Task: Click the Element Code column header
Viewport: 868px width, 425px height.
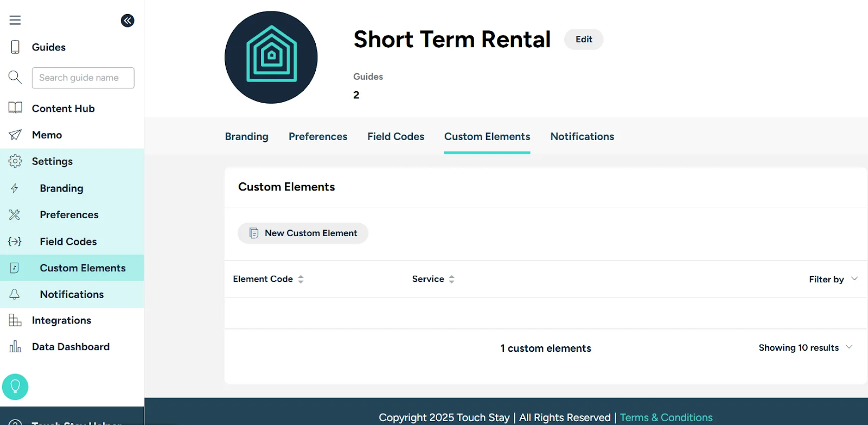Action: 263,279
